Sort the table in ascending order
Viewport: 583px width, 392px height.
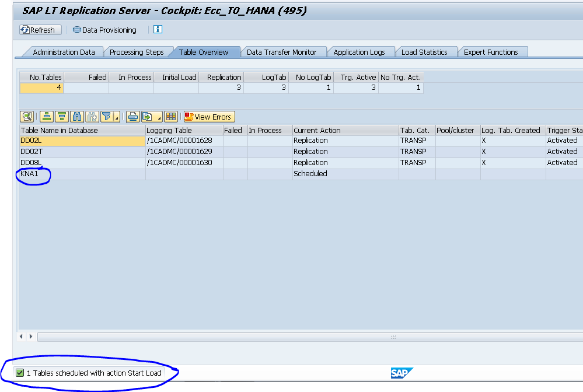pos(46,117)
